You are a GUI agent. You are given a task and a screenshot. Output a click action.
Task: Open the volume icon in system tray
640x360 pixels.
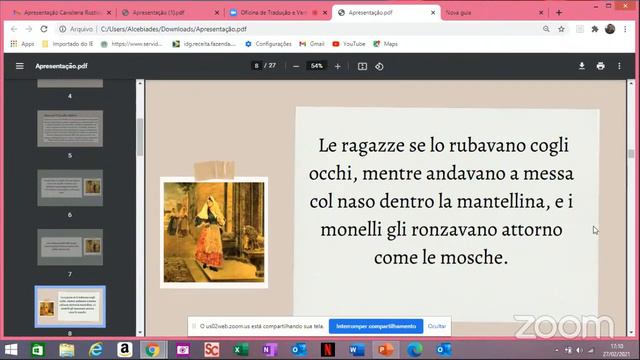[x=579, y=350]
